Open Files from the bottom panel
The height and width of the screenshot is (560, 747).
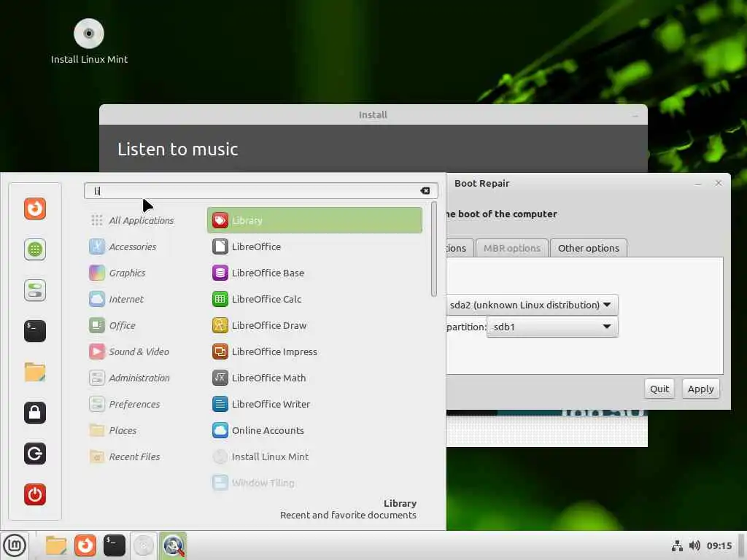(x=55, y=545)
